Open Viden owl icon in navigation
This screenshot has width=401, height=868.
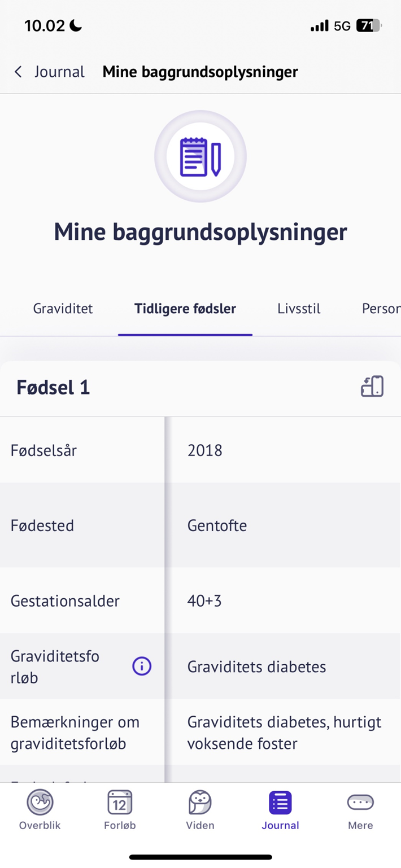point(200,810)
